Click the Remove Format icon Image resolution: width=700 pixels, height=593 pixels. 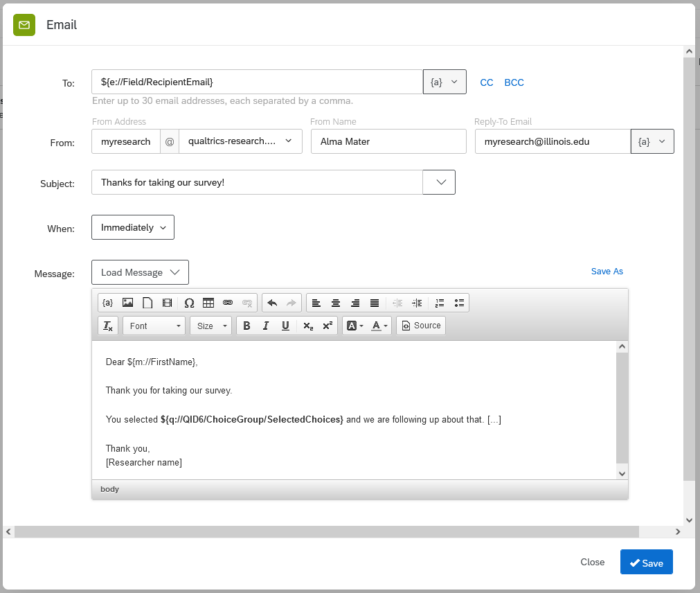[x=108, y=326]
